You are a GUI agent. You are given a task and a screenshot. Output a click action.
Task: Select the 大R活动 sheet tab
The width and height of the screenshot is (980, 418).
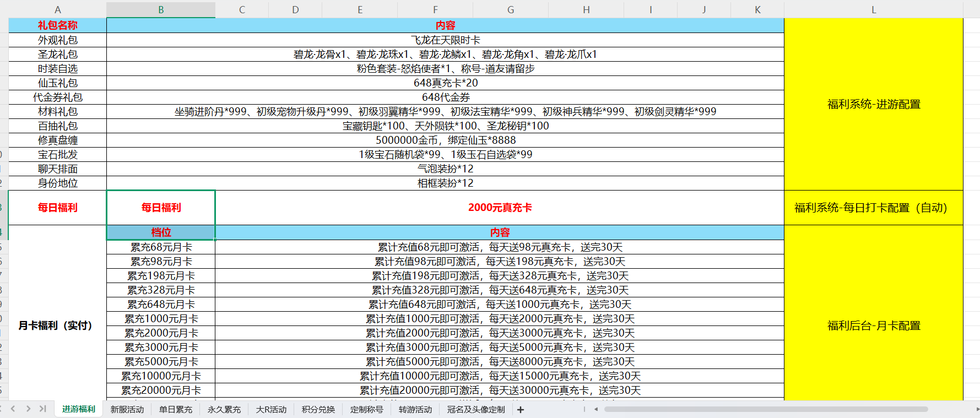[272, 410]
